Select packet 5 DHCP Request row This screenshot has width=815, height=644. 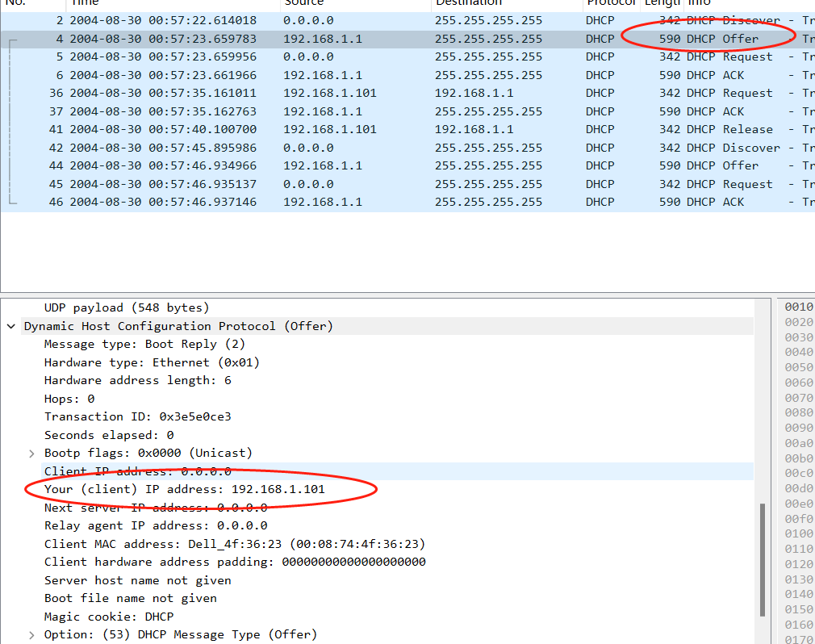[x=323, y=56]
